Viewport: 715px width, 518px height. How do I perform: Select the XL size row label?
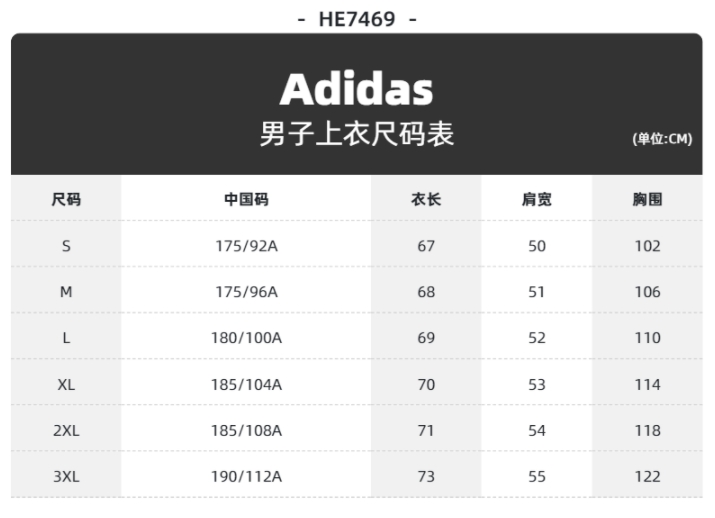[66, 384]
